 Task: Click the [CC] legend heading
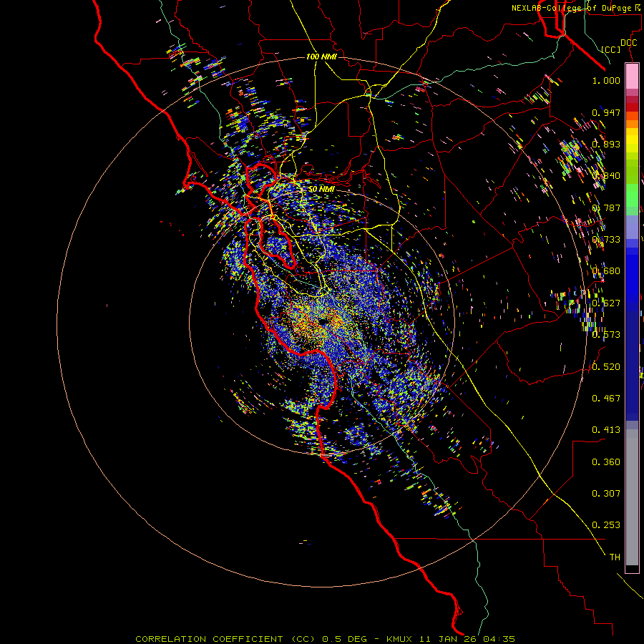tap(611, 49)
